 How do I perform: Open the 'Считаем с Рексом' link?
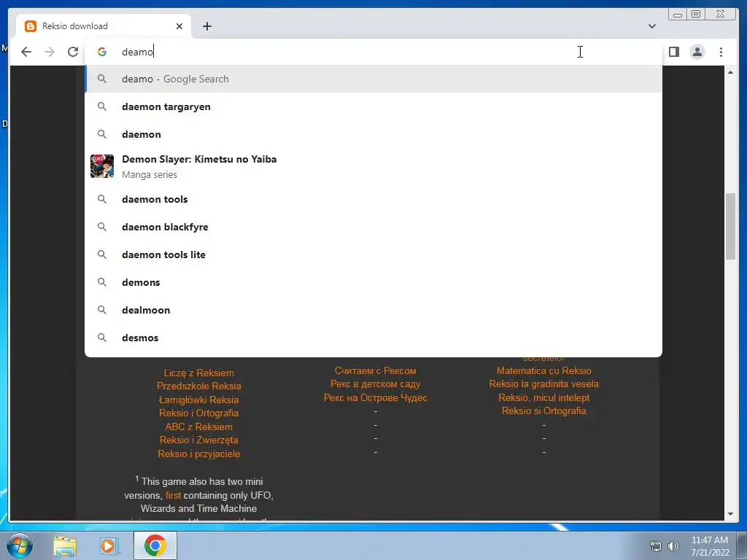376,370
